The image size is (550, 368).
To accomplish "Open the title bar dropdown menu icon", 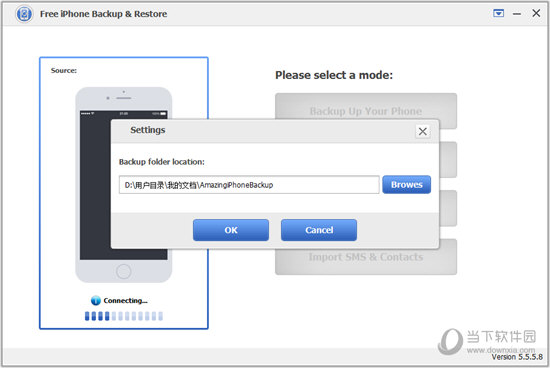I will 498,13.
